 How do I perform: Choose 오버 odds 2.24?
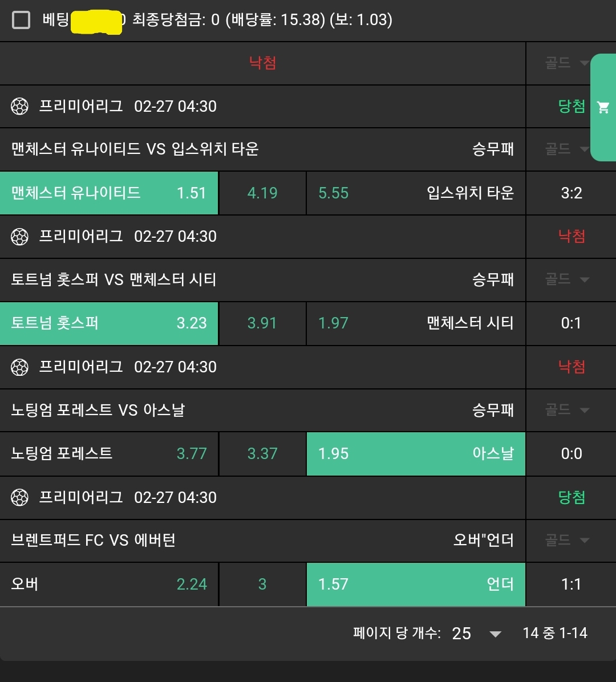109,584
